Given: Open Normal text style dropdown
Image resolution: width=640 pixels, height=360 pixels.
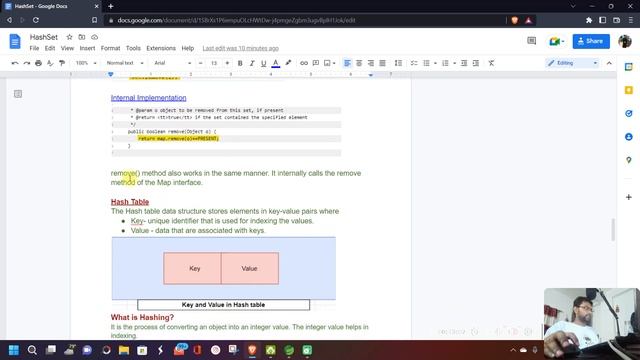Looking at the screenshot, I should (x=125, y=63).
